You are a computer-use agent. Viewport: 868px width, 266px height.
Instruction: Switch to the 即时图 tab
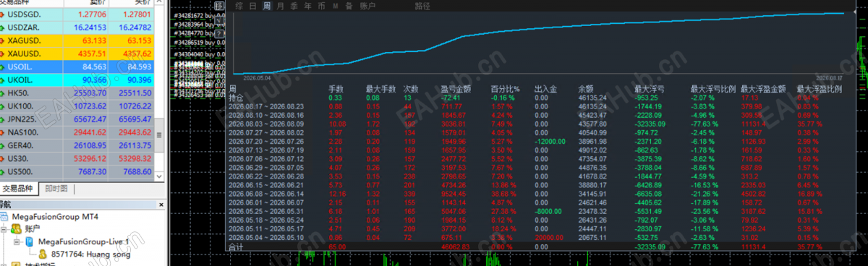coord(56,189)
